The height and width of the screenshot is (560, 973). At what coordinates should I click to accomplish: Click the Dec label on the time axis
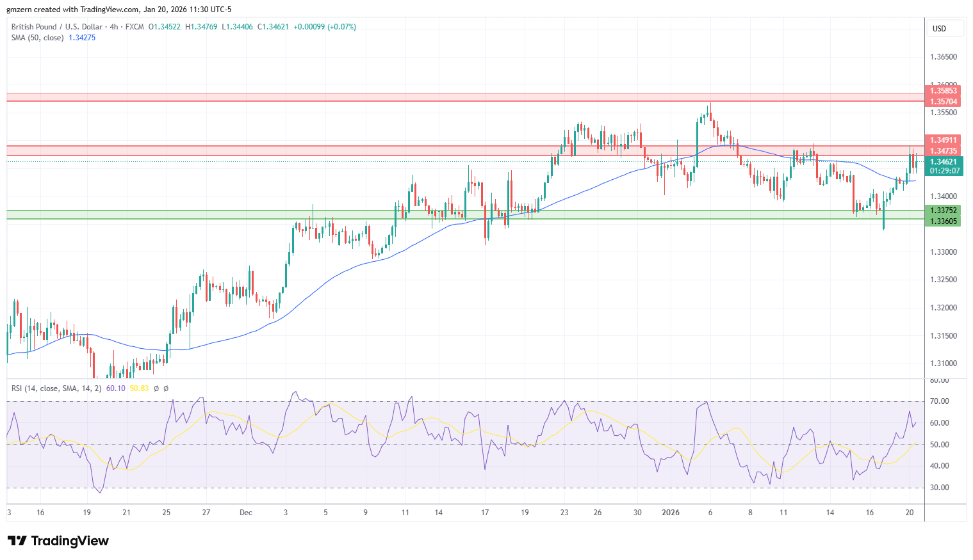(x=246, y=513)
